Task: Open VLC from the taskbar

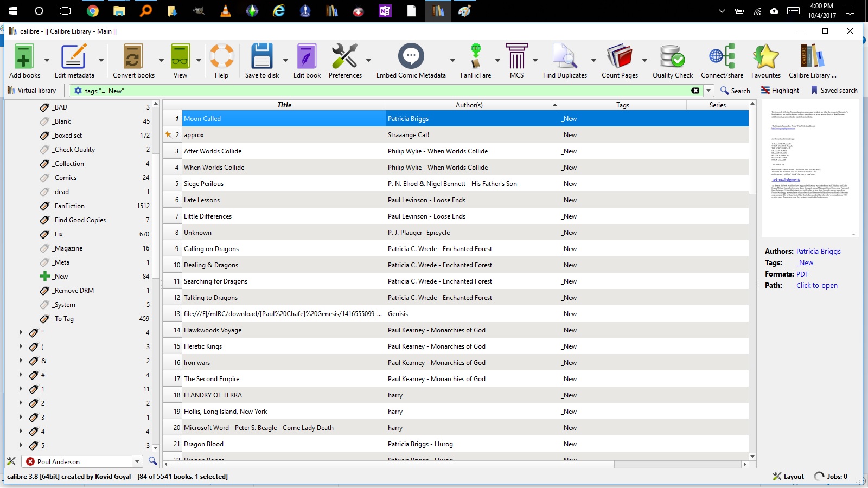Action: [x=226, y=11]
